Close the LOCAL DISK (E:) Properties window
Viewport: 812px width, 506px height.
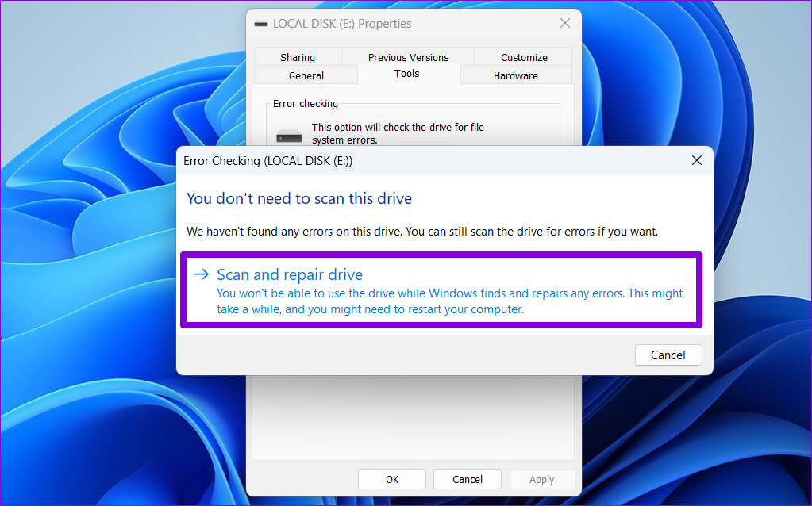[565, 23]
